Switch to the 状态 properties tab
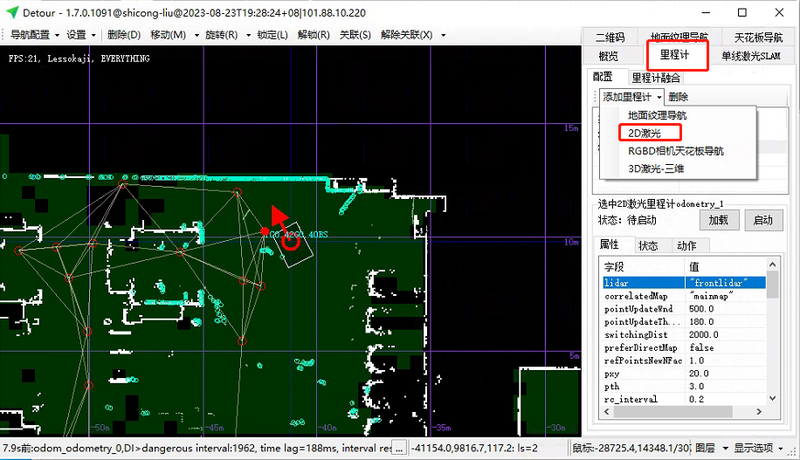800x460 pixels. tap(648, 246)
